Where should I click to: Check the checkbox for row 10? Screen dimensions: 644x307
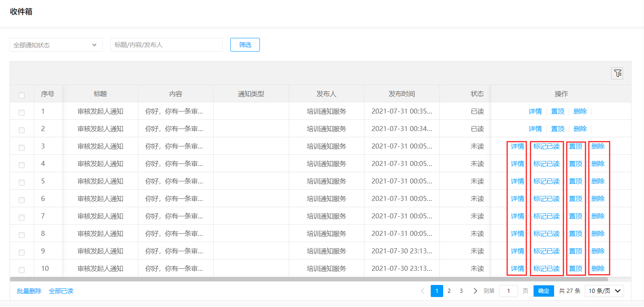[22, 270]
